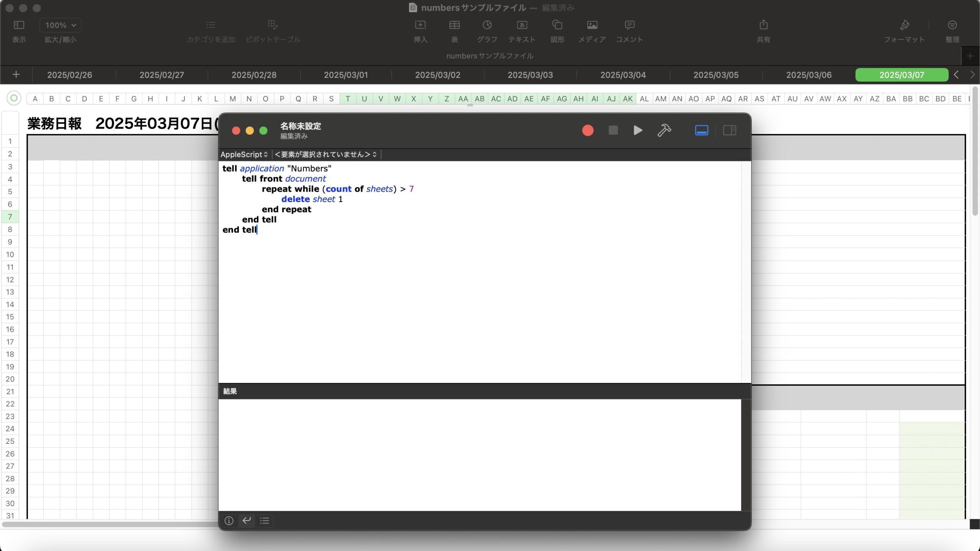Select column header A
This screenshot has width=980, height=551.
pyautogui.click(x=35, y=99)
